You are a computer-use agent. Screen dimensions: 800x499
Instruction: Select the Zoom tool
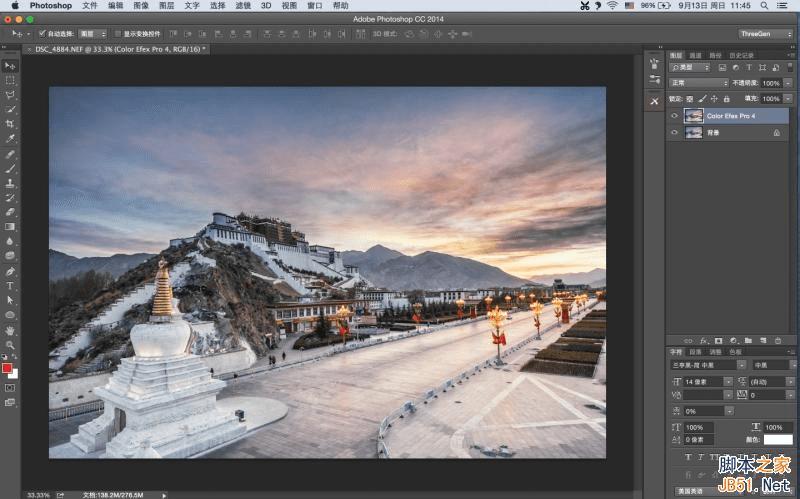tap(10, 345)
